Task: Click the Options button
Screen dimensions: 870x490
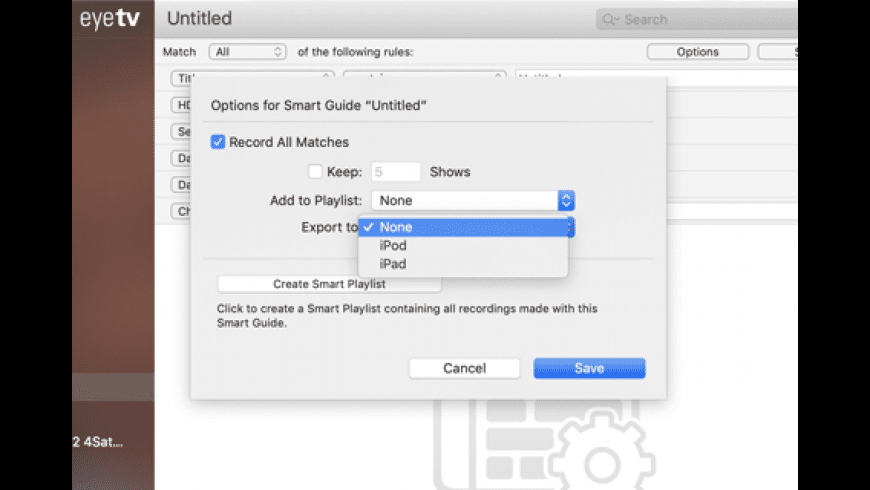Action: [x=697, y=52]
